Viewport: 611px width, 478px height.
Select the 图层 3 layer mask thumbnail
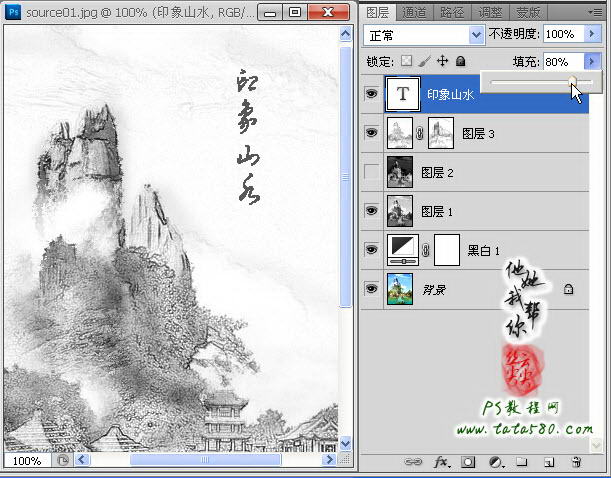pos(441,133)
